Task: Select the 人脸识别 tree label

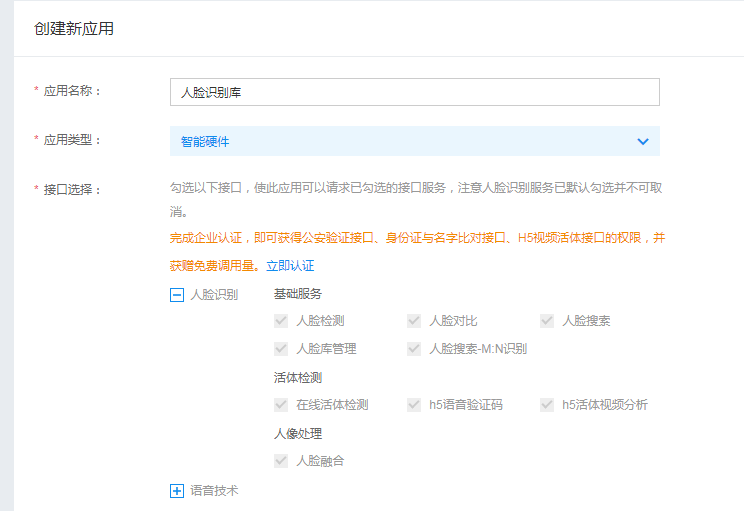Action: 214,295
